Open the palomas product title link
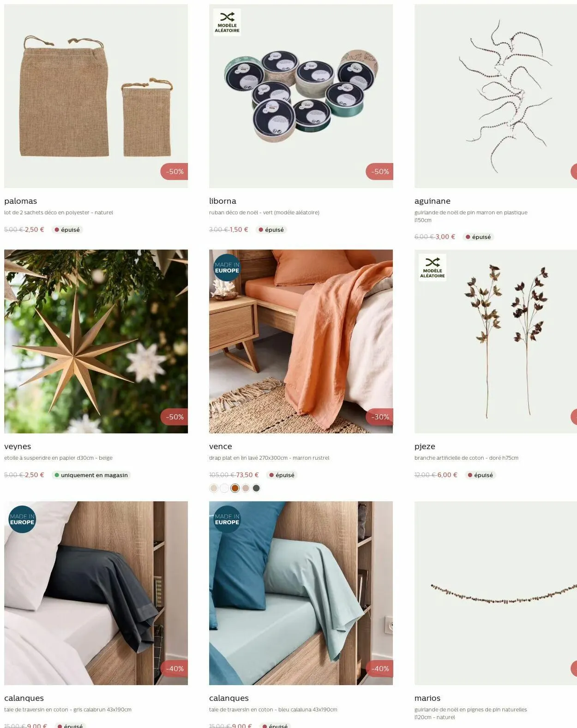Image resolution: width=577 pixels, height=728 pixels. click(x=20, y=201)
